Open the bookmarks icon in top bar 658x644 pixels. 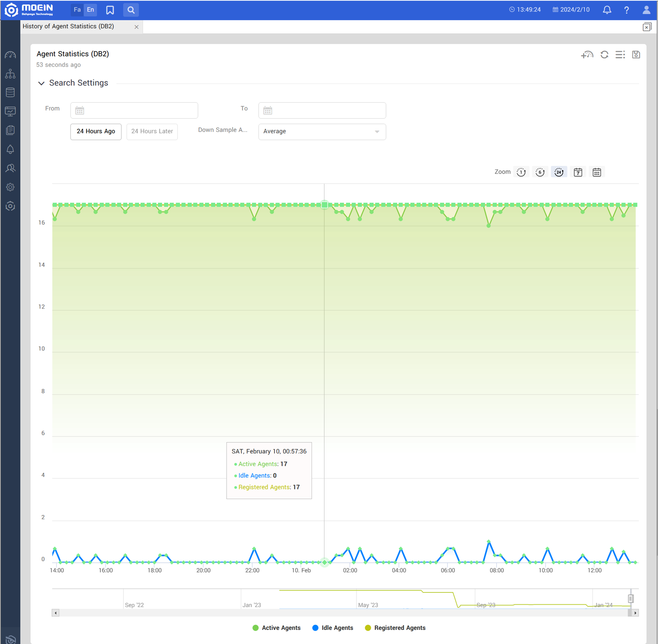coord(110,10)
